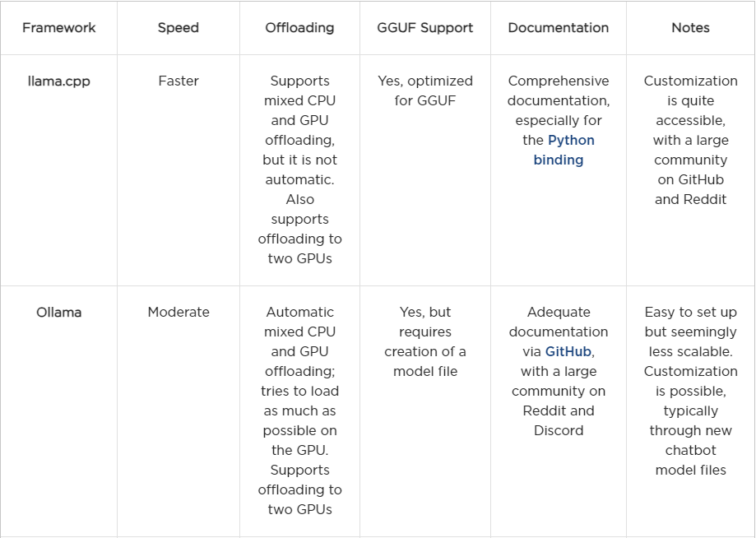Click the Offloading column header
This screenshot has width=756, height=538.
click(299, 28)
